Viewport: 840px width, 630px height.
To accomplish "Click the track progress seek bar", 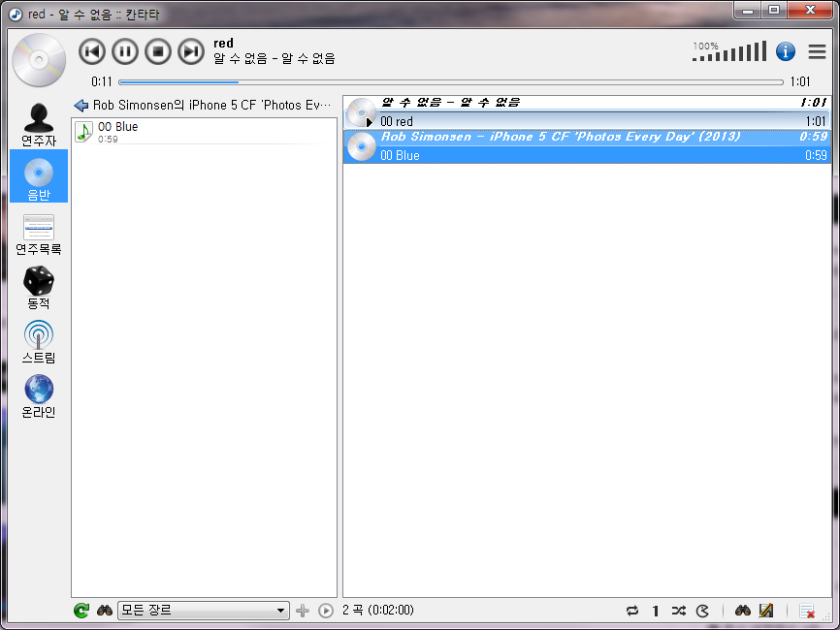I will point(450,82).
